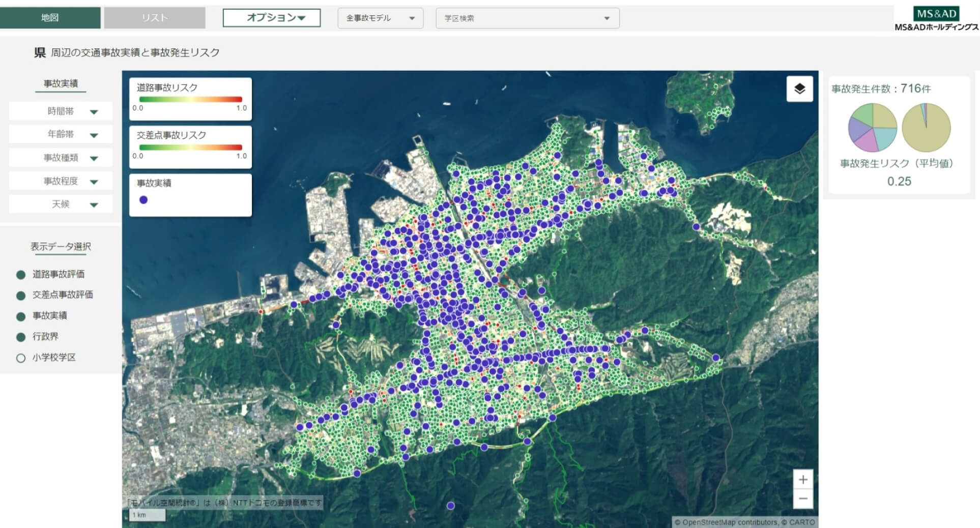The image size is (980, 528).
Task: Switch to the 地図 tab
Action: [x=50, y=18]
